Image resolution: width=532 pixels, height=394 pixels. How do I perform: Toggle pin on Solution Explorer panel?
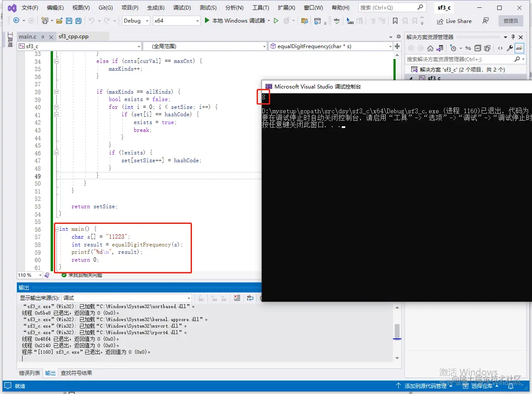click(513, 37)
